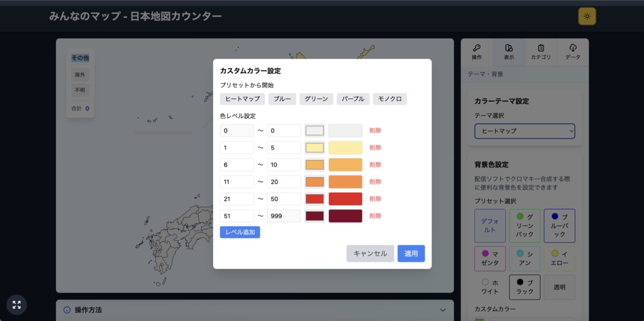Open the orange color picker for 11~20
The height and width of the screenshot is (321, 644).
click(314, 182)
